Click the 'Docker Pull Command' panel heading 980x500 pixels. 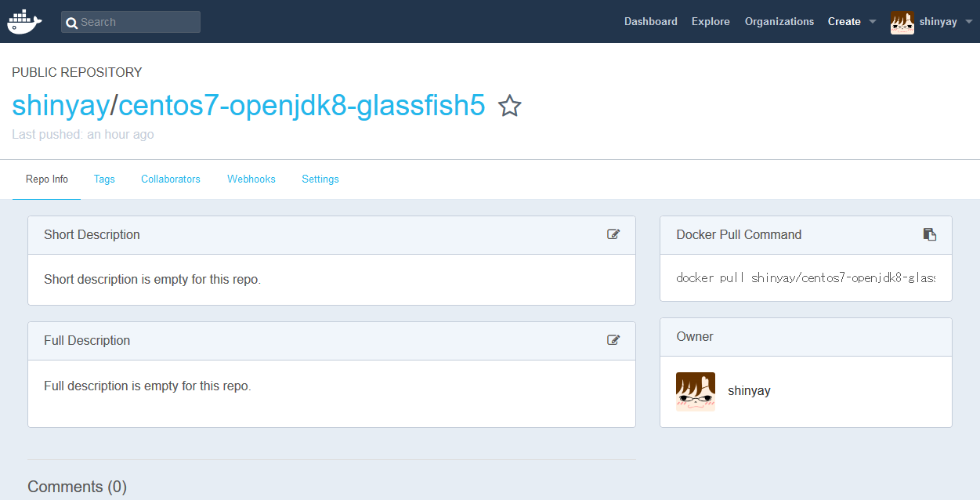[739, 234]
